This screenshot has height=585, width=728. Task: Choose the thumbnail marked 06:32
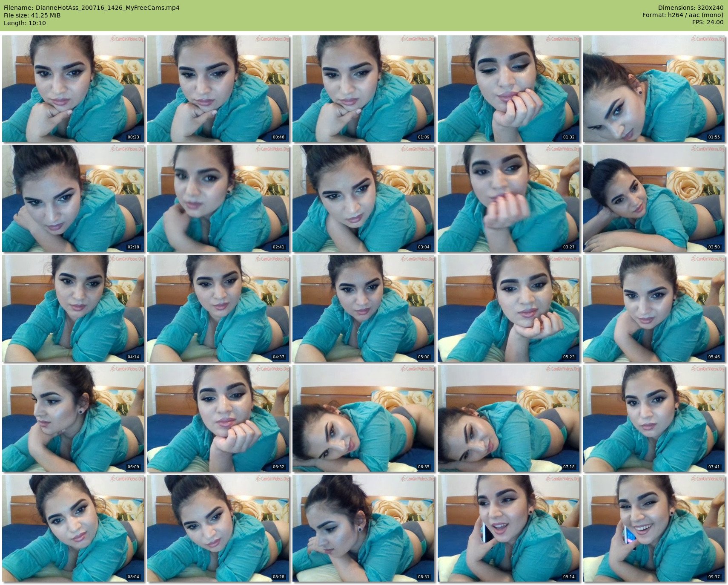[218, 418]
